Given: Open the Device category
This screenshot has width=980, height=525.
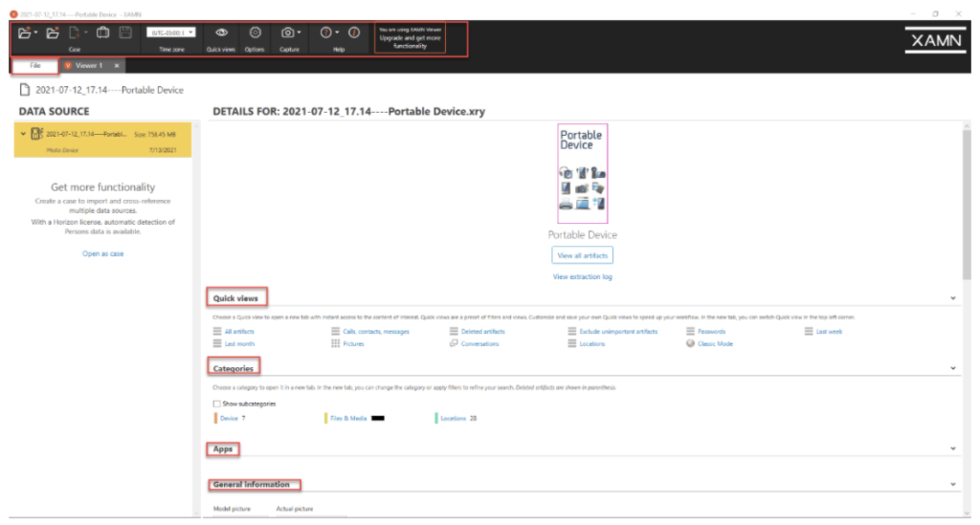Looking at the screenshot, I should 229,418.
